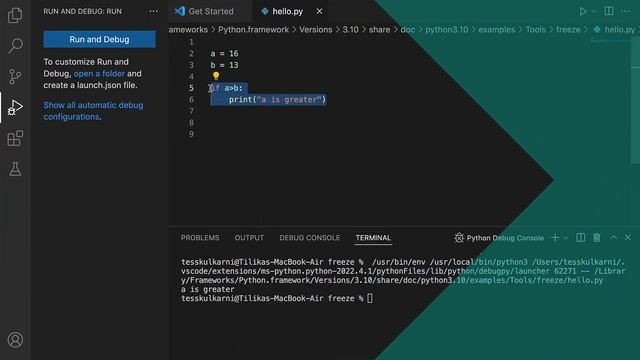Select the TERMINAL panel tab
640x360 pixels.
point(373,238)
